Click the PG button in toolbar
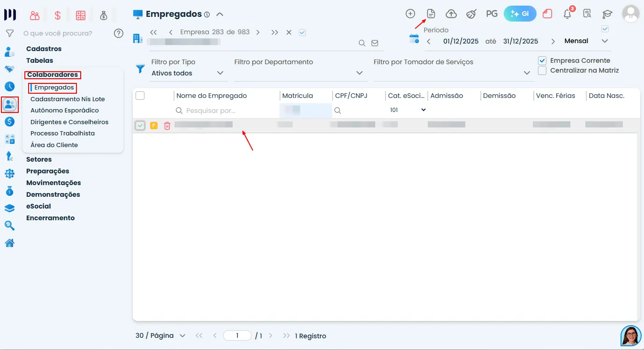 492,14
